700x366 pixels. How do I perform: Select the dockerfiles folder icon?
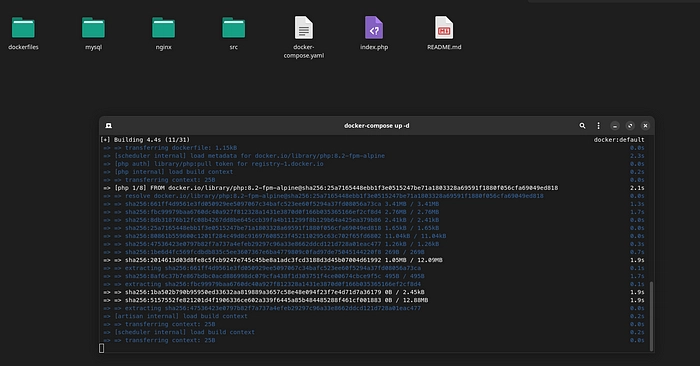click(23, 28)
